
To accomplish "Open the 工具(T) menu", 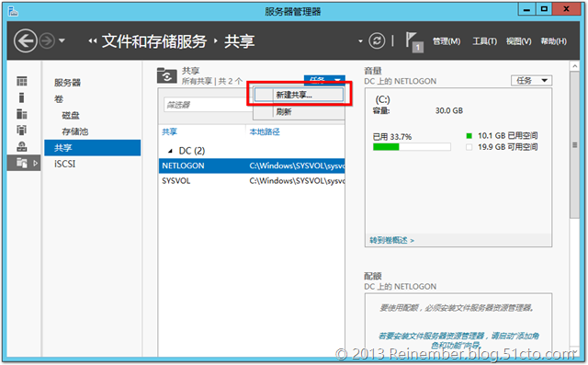I will tap(484, 41).
